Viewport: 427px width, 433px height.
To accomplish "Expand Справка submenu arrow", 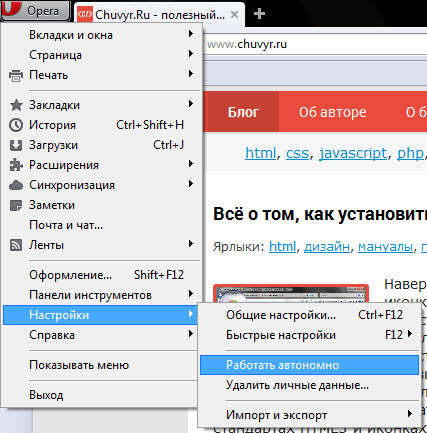I will coord(191,334).
